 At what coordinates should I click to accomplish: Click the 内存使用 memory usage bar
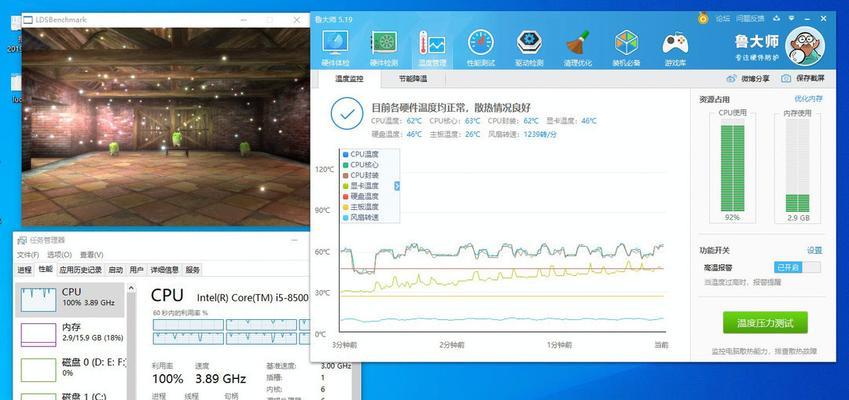(x=797, y=165)
